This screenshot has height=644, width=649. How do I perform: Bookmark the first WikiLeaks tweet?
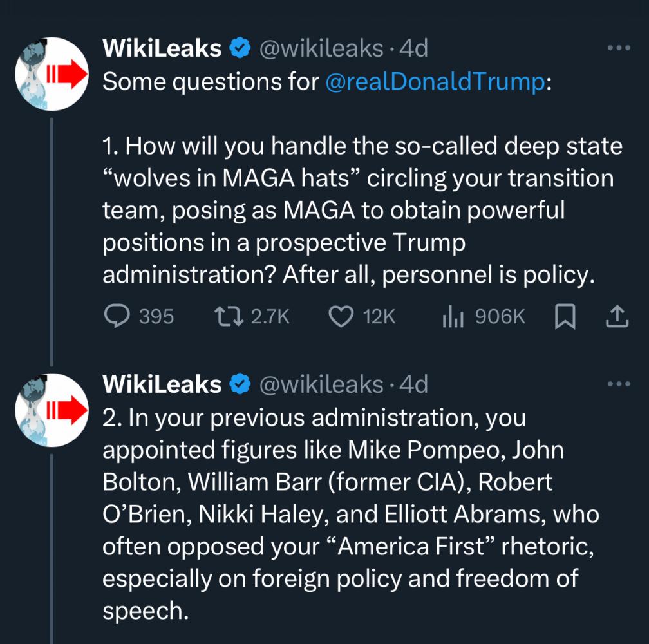(565, 316)
